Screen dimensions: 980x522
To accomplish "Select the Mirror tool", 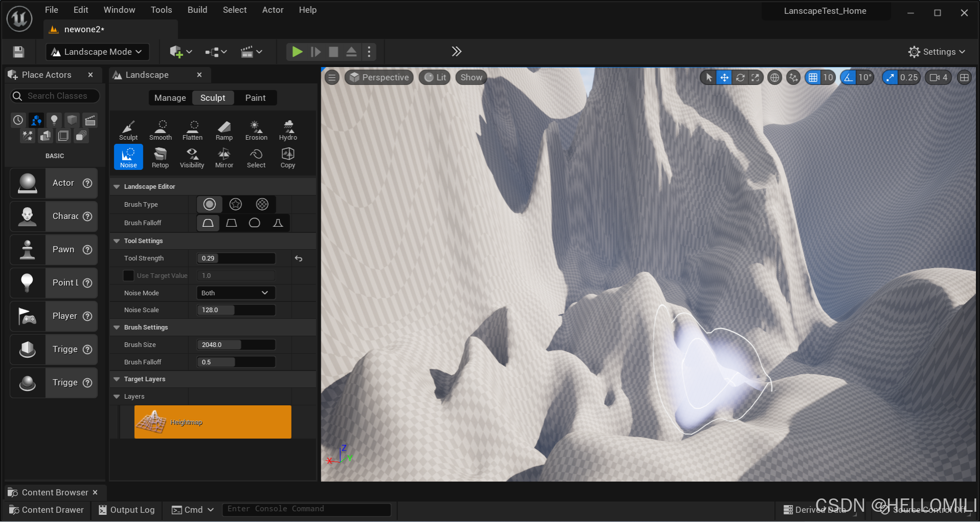I will 224,157.
